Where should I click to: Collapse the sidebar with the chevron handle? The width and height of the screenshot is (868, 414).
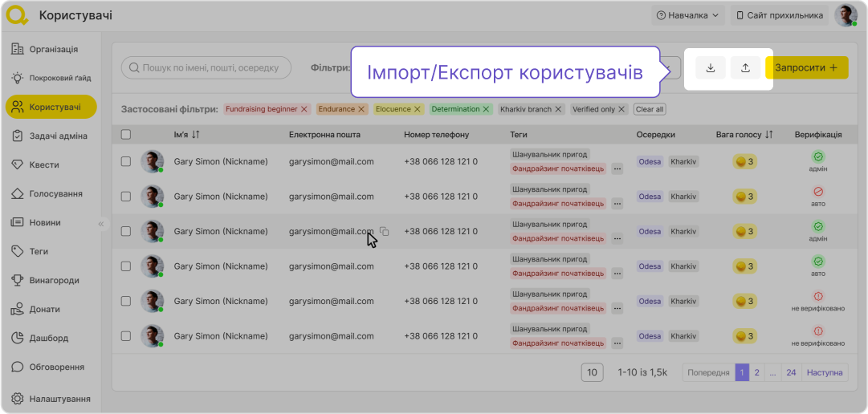click(101, 224)
